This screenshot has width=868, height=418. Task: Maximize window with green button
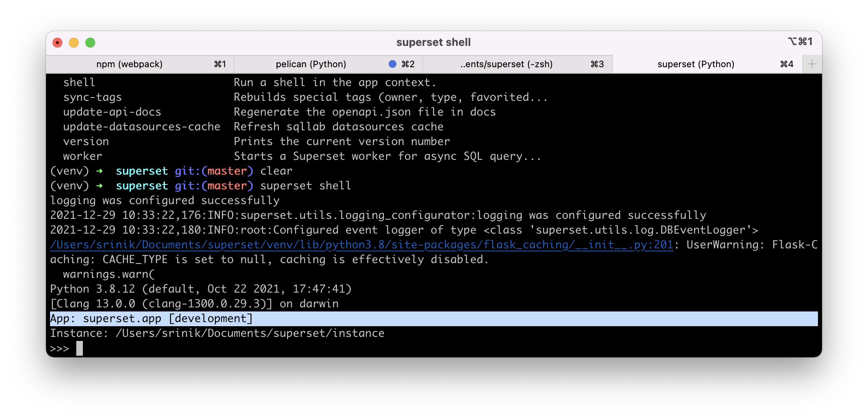[x=90, y=42]
